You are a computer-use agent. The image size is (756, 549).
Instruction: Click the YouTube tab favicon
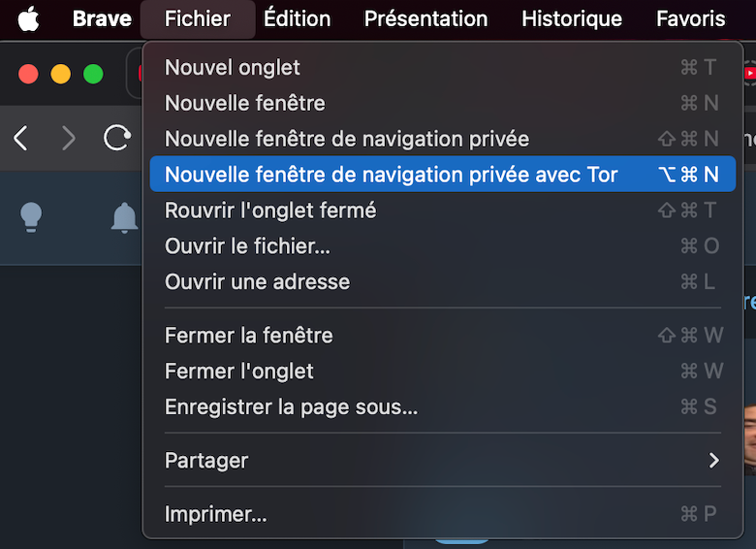[750, 74]
